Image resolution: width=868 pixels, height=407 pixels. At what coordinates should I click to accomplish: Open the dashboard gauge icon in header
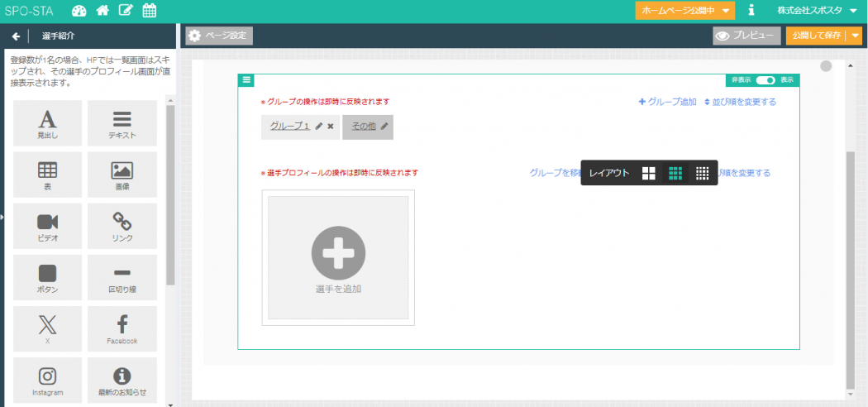tap(79, 11)
